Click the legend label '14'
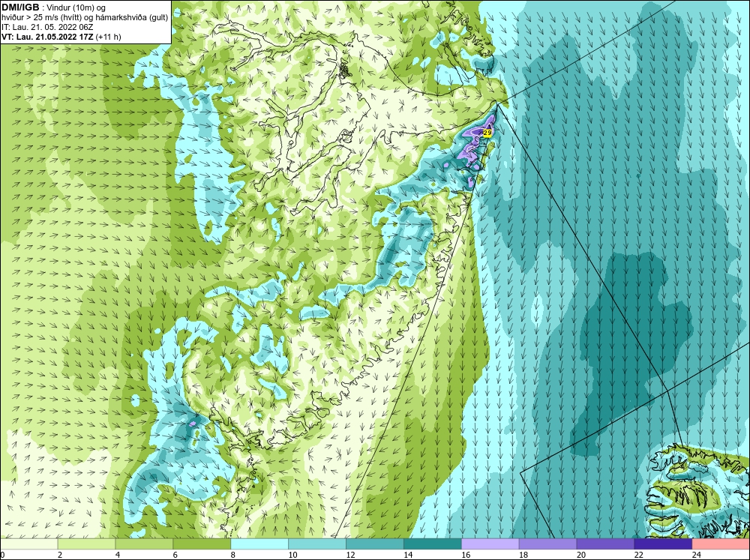The width and height of the screenshot is (750, 560). 408,555
